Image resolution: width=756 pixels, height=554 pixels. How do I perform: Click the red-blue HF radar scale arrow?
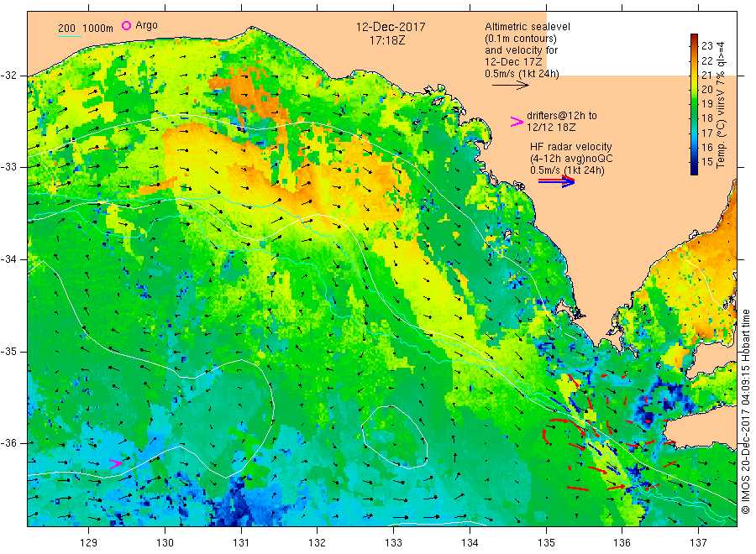[556, 181]
